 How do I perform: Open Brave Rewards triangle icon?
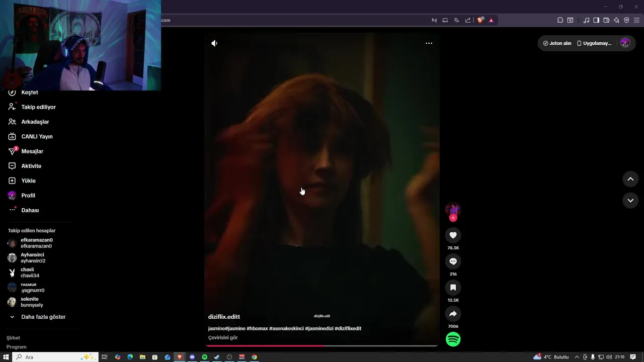[x=491, y=20]
